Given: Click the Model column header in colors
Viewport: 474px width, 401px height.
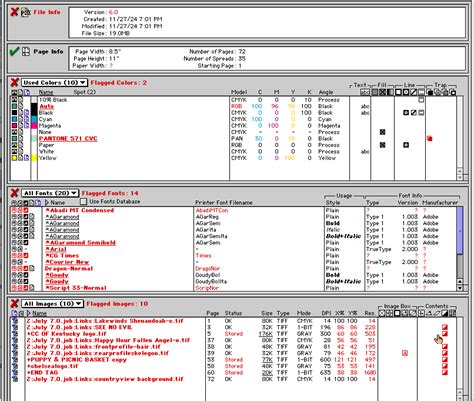Looking at the screenshot, I should [239, 92].
